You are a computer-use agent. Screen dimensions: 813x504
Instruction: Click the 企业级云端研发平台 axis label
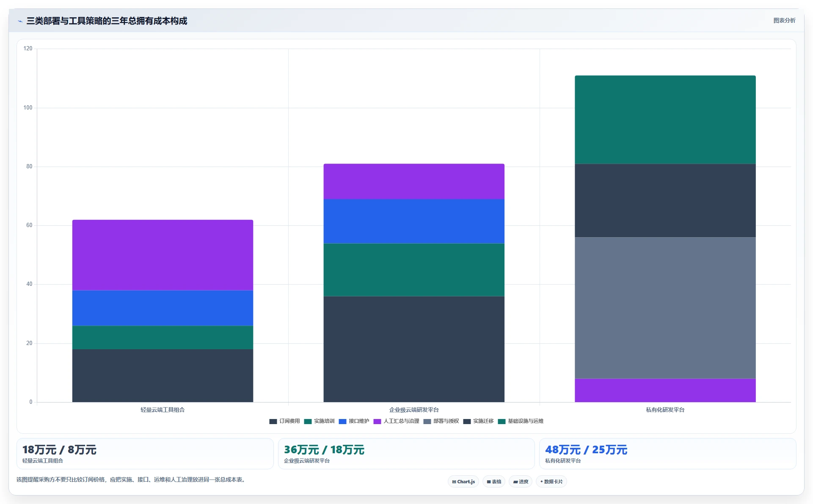tap(414, 410)
